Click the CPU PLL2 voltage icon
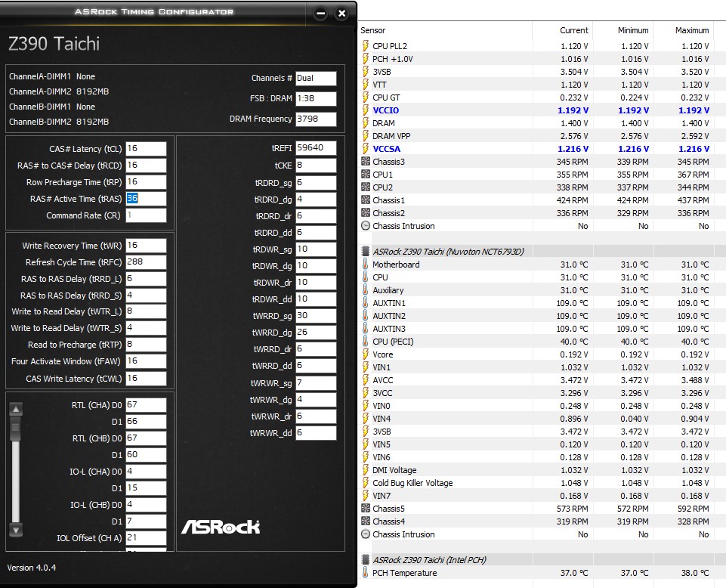This screenshot has height=588, width=726. tap(366, 46)
